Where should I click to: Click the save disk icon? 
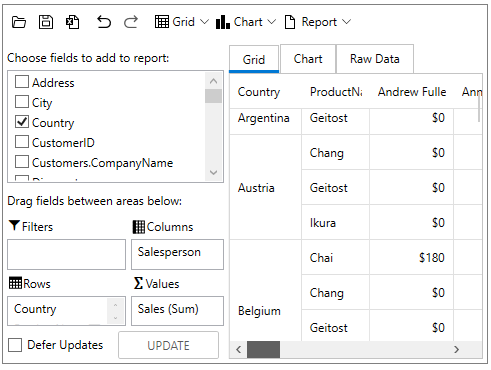[46, 22]
